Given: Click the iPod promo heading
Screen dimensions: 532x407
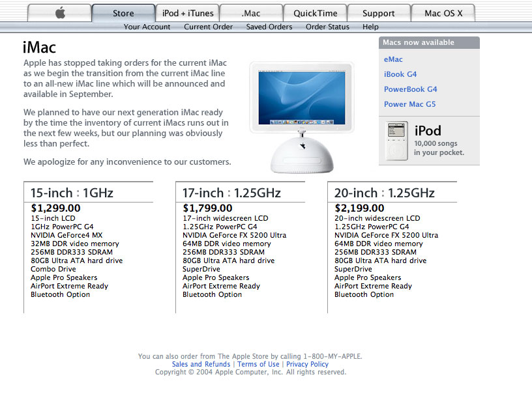Looking at the screenshot, I should click(x=428, y=131).
